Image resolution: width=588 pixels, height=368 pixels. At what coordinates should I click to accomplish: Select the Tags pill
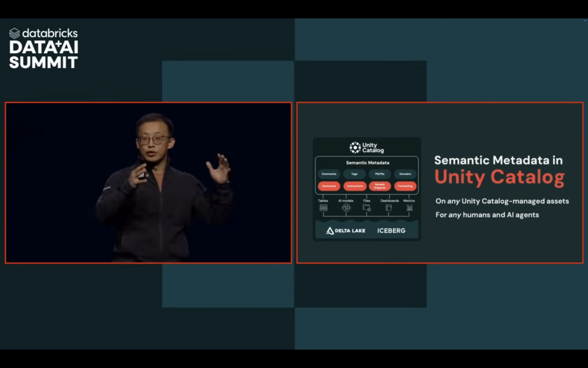(x=354, y=174)
